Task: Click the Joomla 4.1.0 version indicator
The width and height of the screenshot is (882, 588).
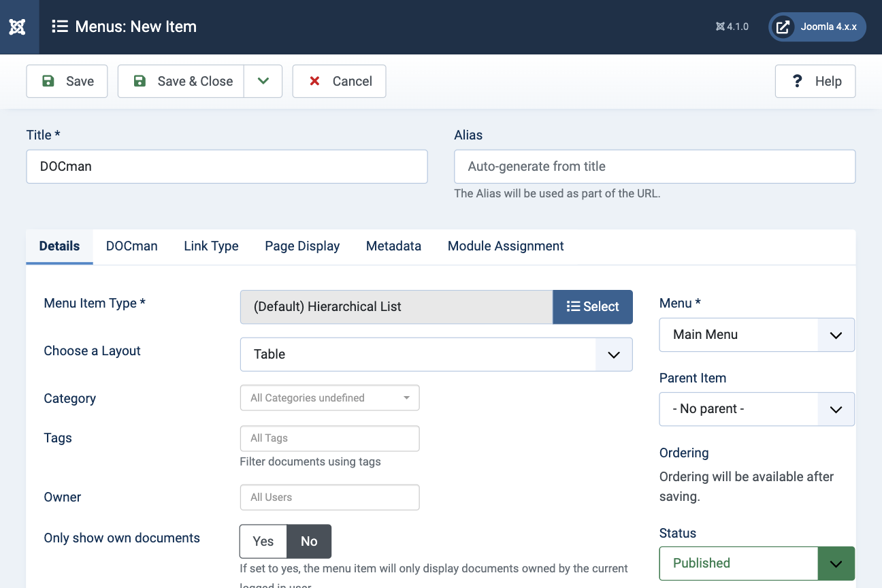Action: (732, 27)
